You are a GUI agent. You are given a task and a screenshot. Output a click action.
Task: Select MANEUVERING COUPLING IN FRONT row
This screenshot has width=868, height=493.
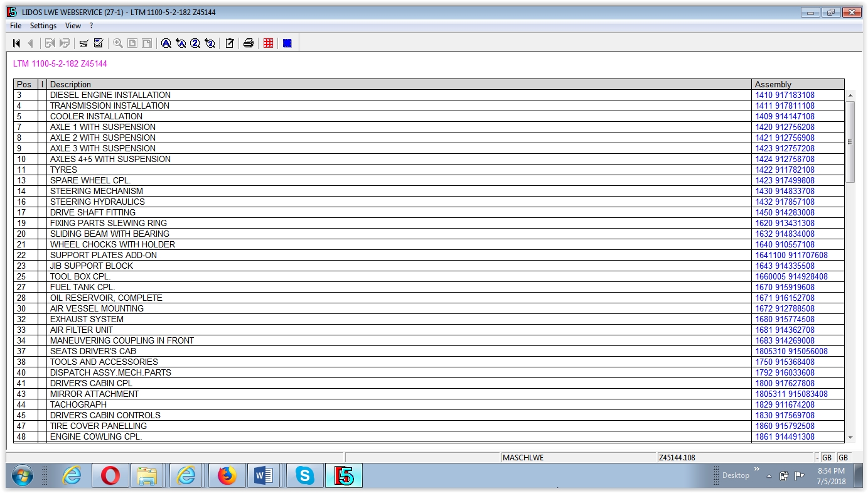click(429, 341)
